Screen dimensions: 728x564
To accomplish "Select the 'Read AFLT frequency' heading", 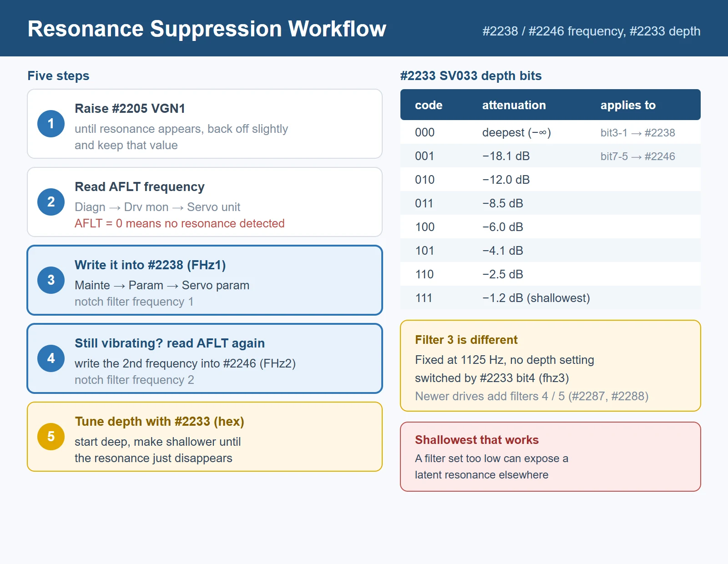I will click(140, 187).
